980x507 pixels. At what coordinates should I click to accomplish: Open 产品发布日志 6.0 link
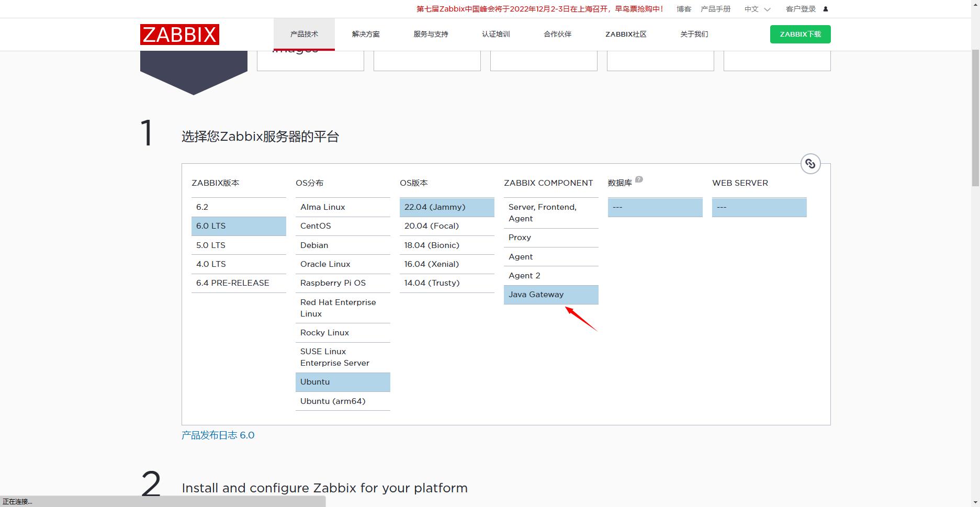[218, 435]
